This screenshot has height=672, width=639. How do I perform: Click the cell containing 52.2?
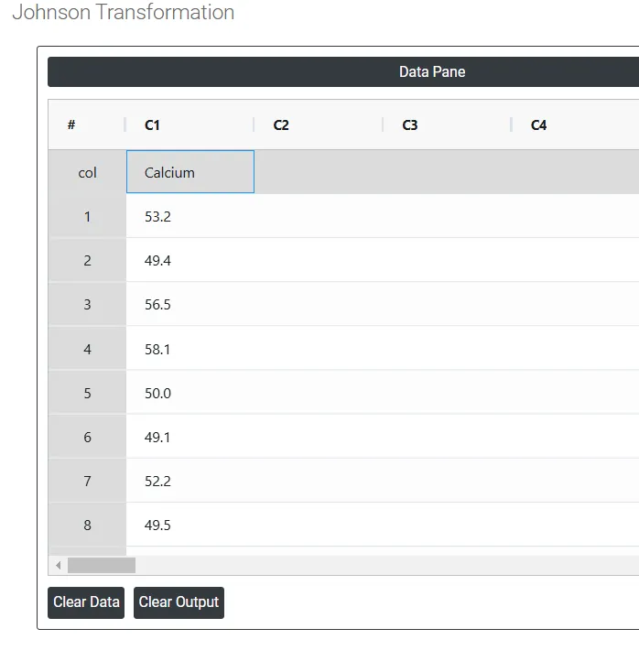click(x=190, y=481)
